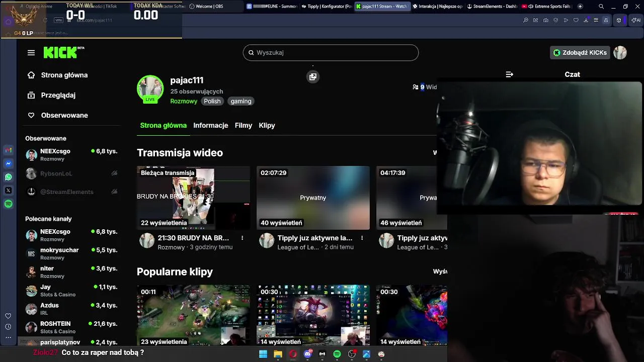
Task: Open the Kick hamburger menu
Action: (31, 53)
